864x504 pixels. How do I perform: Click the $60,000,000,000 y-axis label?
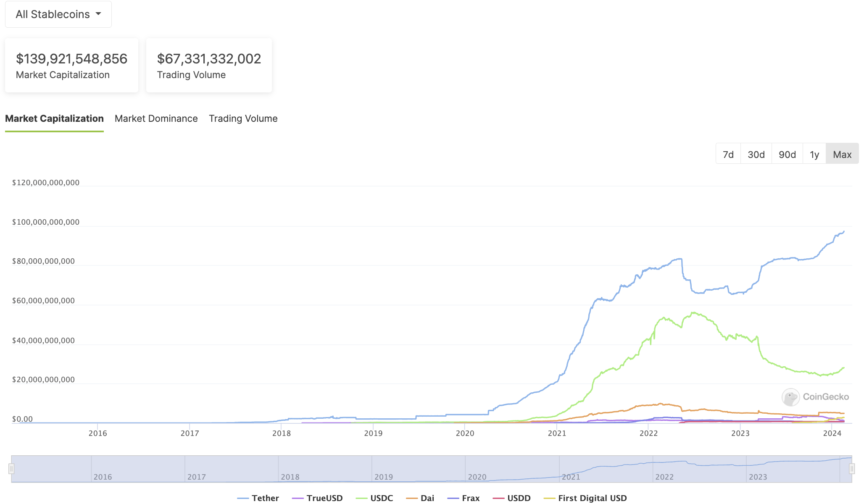point(43,301)
